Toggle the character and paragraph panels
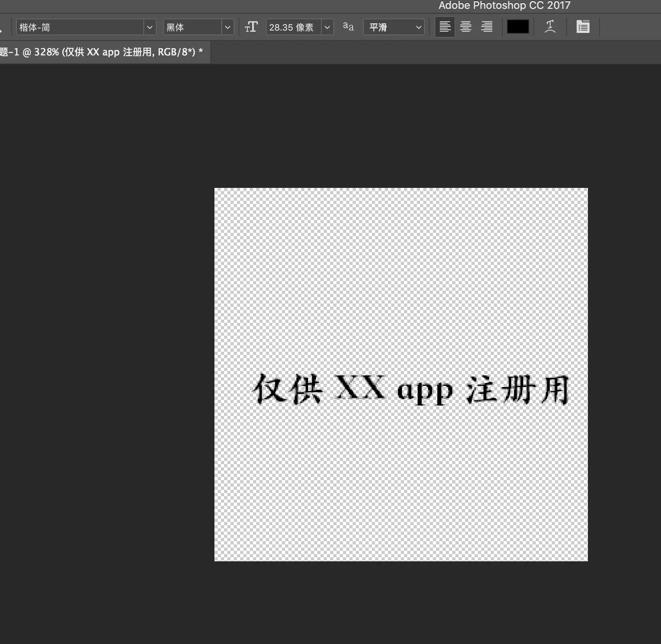 pos(583,27)
